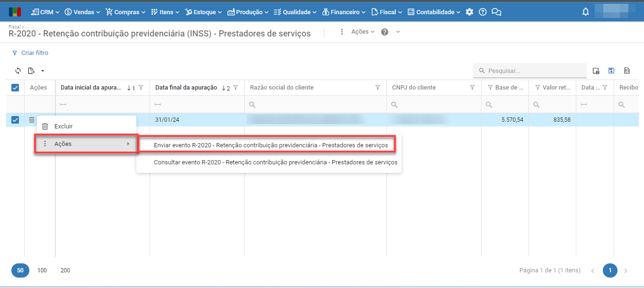Image resolution: width=644 pixels, height=288 pixels.
Task: Click the save layout disk icon
Action: pos(611,71)
